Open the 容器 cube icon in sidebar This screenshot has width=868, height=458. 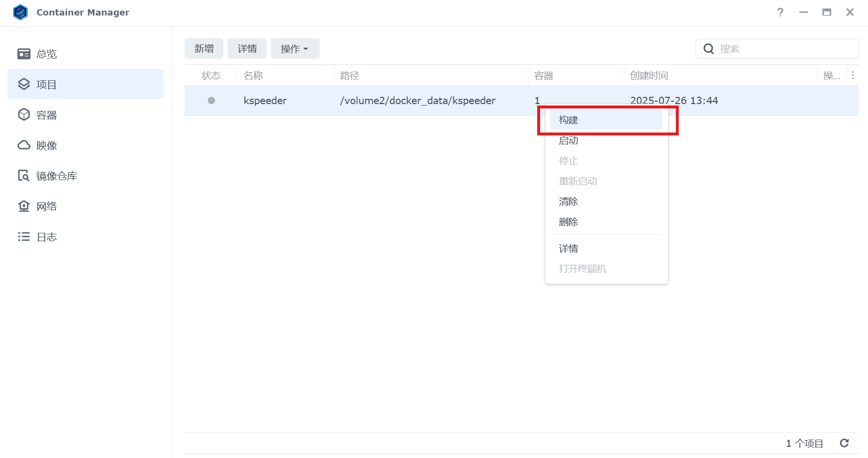click(24, 115)
